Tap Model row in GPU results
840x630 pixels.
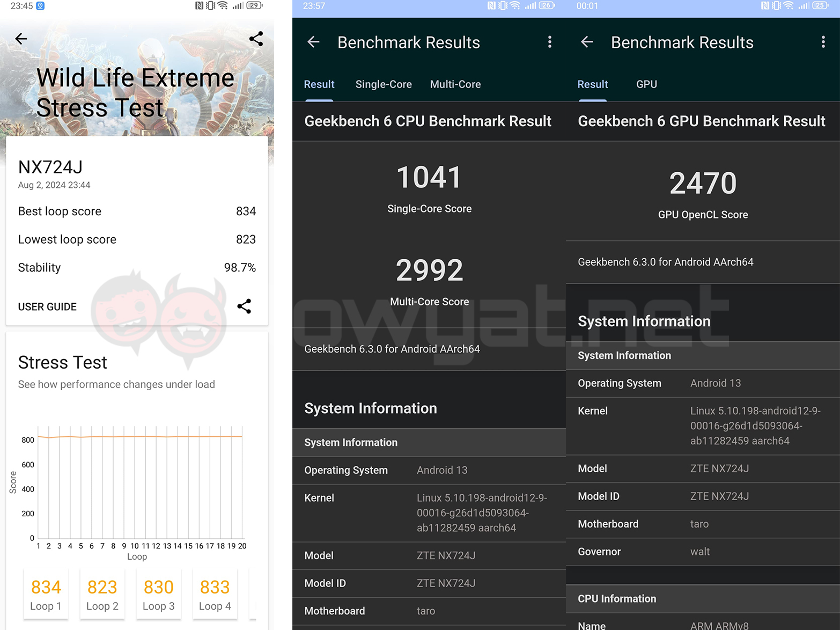tap(703, 469)
